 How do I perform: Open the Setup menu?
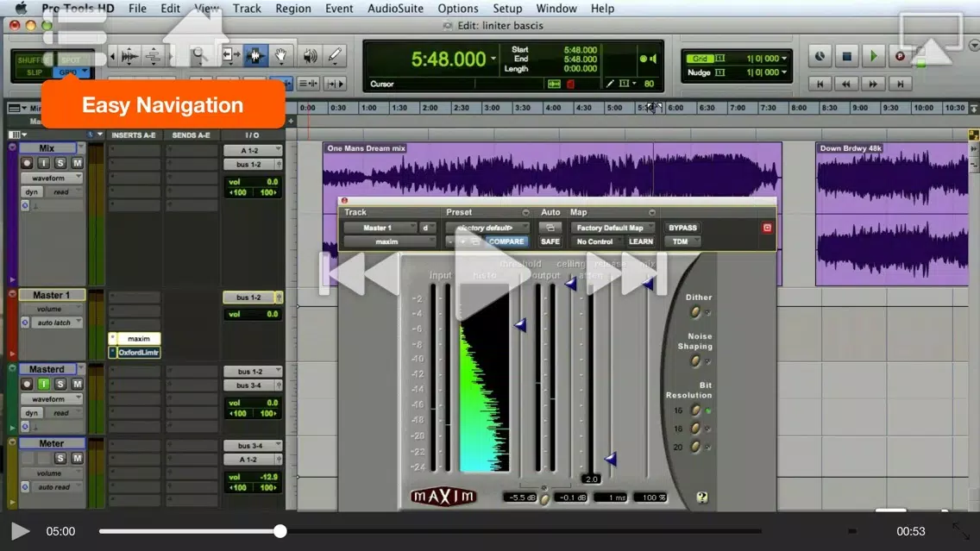(507, 8)
